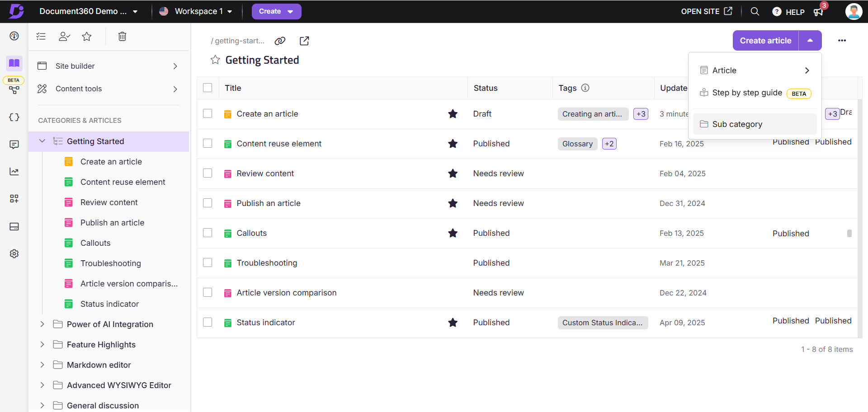Open the dashboard icon in left rail

click(14, 36)
